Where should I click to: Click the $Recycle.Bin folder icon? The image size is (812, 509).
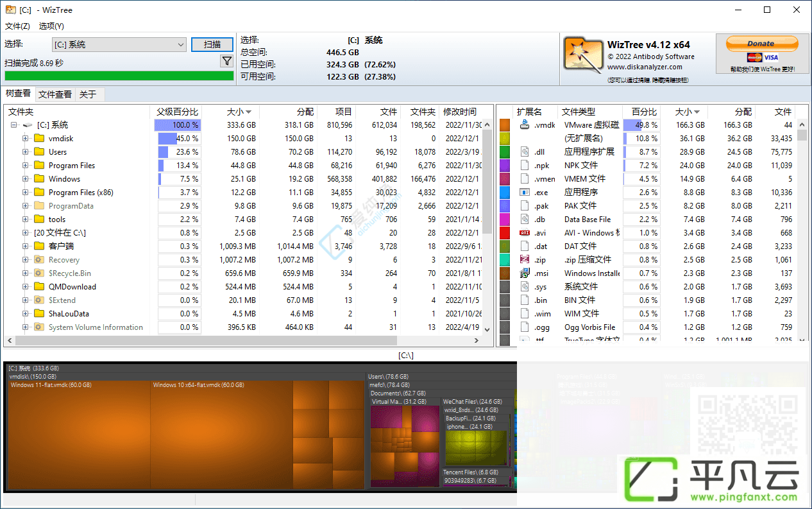[38, 273]
